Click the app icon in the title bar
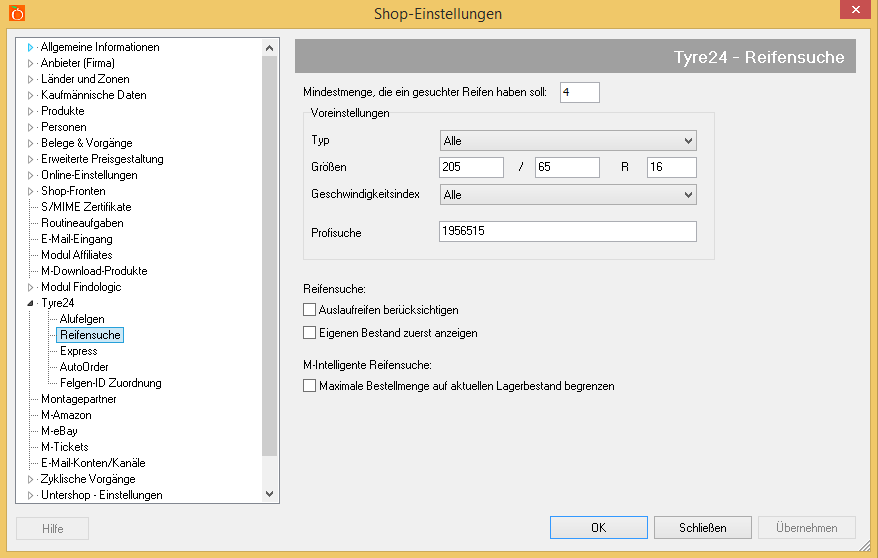 coord(16,13)
